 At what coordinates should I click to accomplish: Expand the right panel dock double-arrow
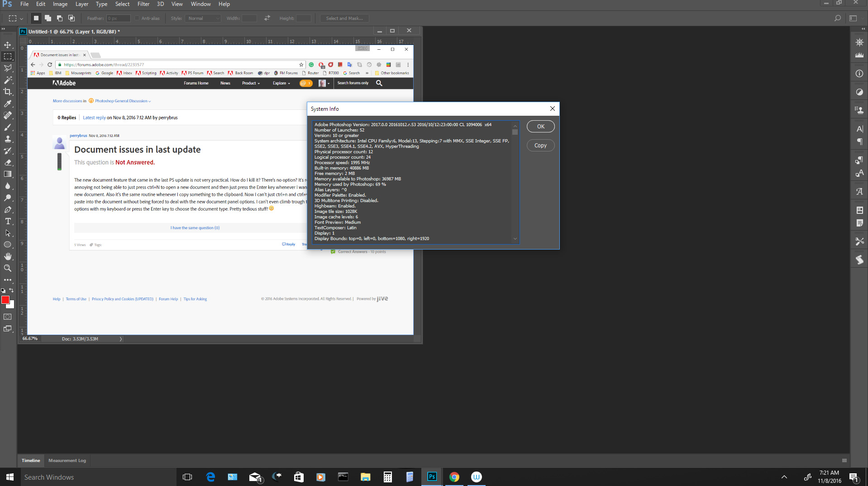point(863,28)
